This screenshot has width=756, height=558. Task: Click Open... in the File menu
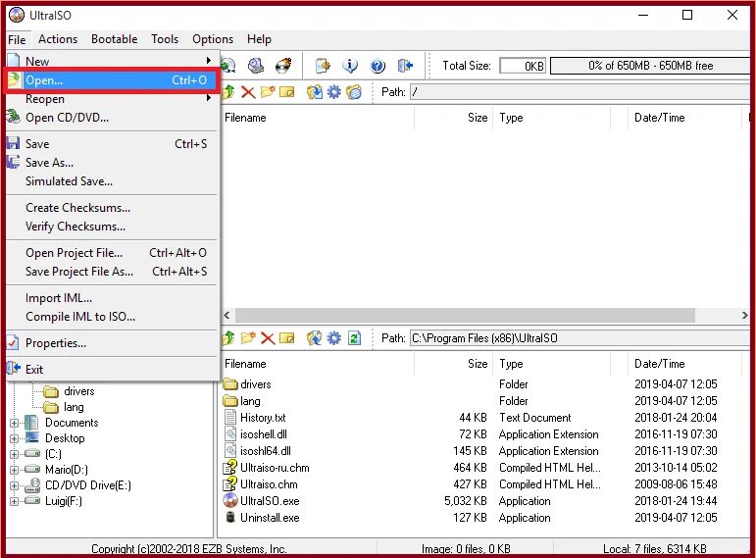point(113,80)
